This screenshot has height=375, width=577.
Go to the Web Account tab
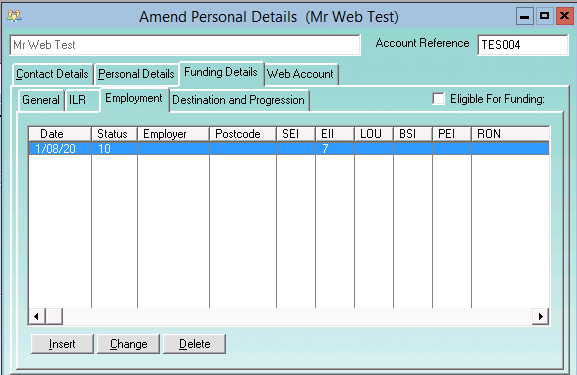300,74
